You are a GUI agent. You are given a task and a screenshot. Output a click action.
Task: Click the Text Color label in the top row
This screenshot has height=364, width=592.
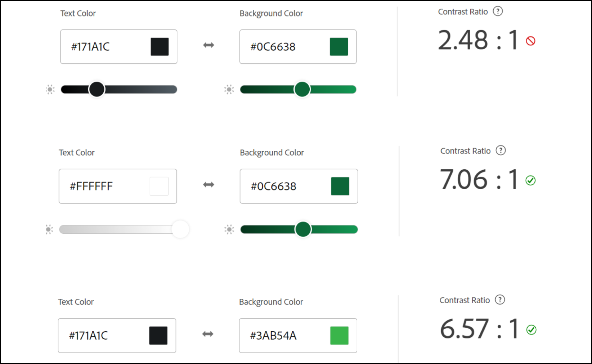78,13
